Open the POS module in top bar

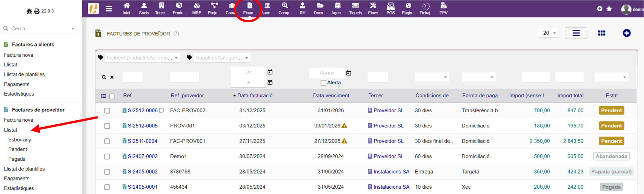click(390, 9)
